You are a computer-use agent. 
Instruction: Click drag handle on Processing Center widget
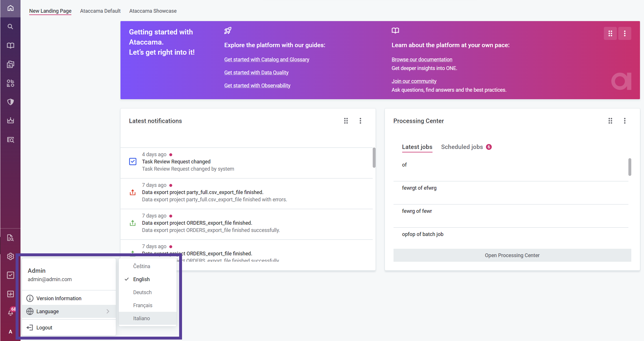[610, 121]
